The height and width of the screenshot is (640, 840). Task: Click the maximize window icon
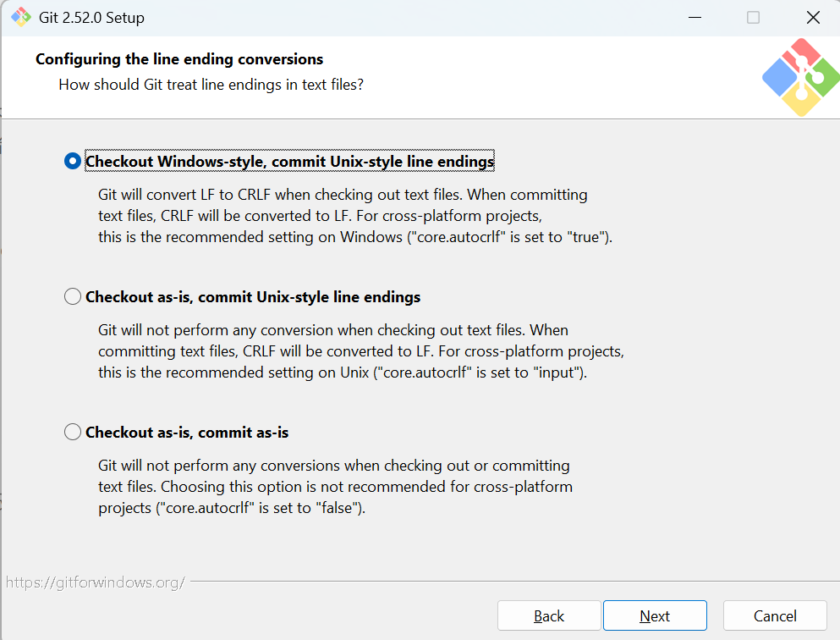(x=753, y=18)
